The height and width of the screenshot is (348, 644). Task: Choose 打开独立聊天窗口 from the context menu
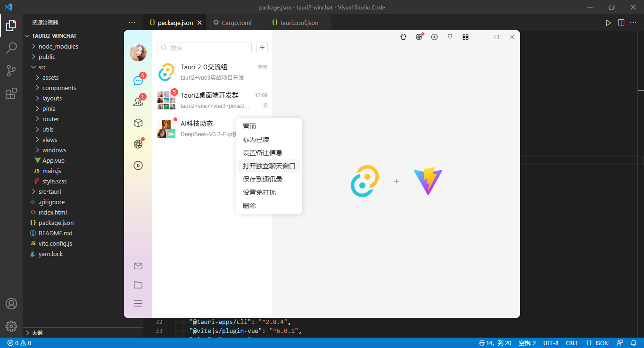(x=269, y=166)
